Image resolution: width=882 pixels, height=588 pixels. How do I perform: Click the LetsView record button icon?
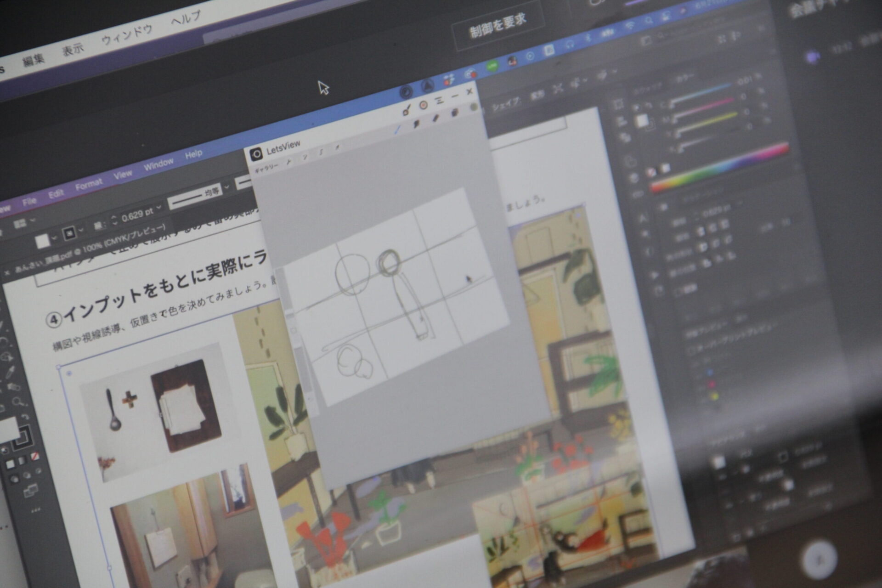(x=424, y=105)
